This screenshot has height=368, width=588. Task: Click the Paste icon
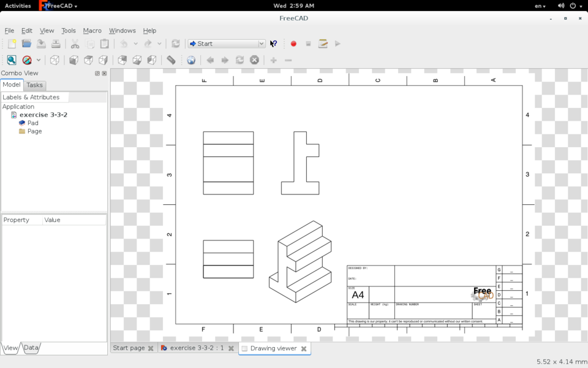(x=105, y=44)
